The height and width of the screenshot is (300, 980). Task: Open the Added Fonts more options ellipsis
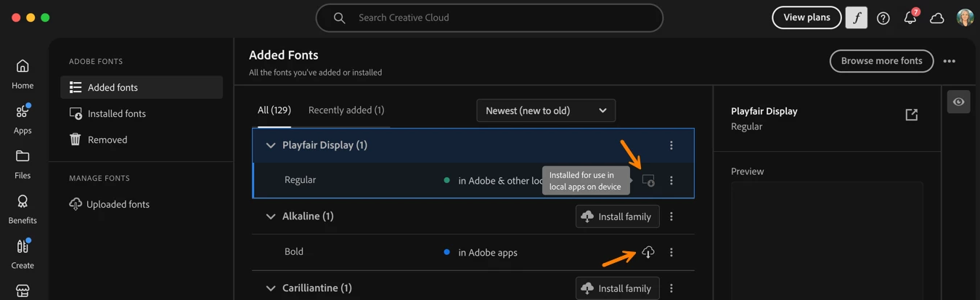[x=950, y=61]
